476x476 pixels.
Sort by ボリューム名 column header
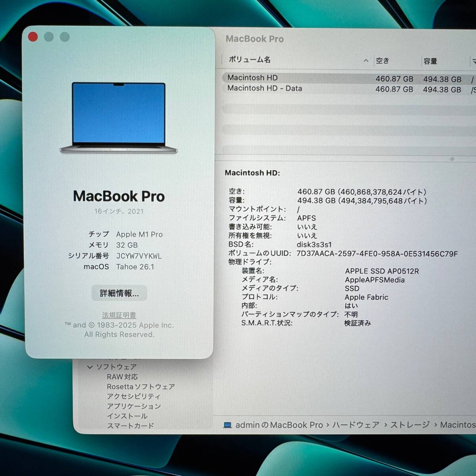click(x=250, y=60)
